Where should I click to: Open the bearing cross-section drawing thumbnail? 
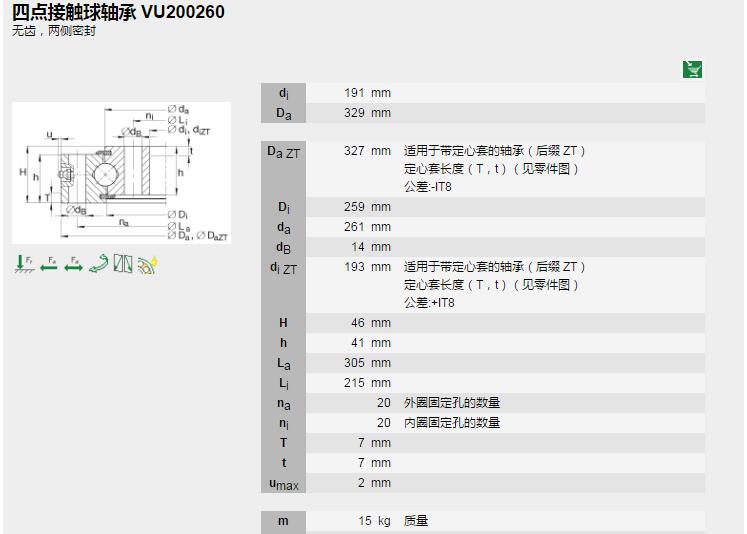121,173
